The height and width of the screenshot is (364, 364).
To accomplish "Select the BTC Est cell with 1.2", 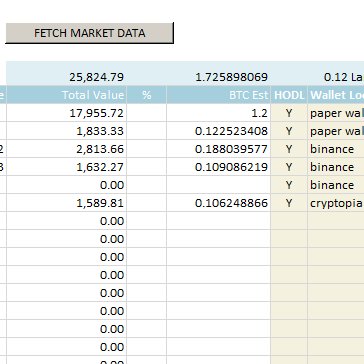I will coord(218,113).
